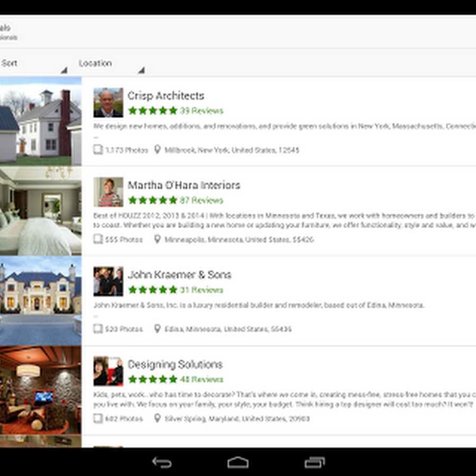Image resolution: width=476 pixels, height=476 pixels.
Task: View the Martha O'Hara bedroom image
Action: tap(41, 210)
